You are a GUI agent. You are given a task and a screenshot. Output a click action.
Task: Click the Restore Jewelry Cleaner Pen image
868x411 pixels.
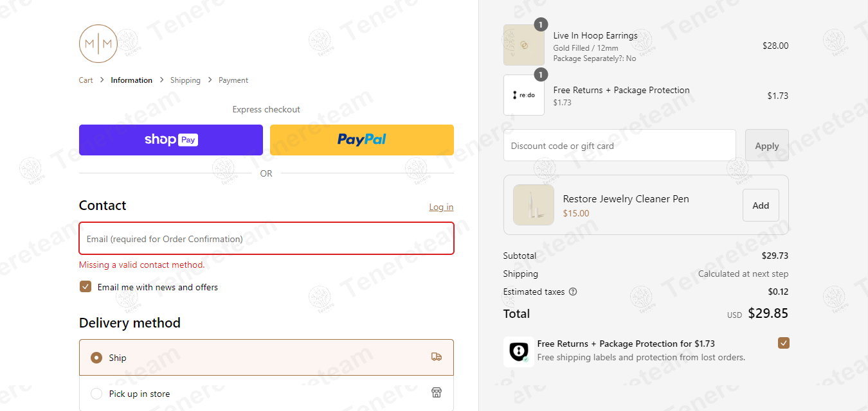(x=533, y=205)
